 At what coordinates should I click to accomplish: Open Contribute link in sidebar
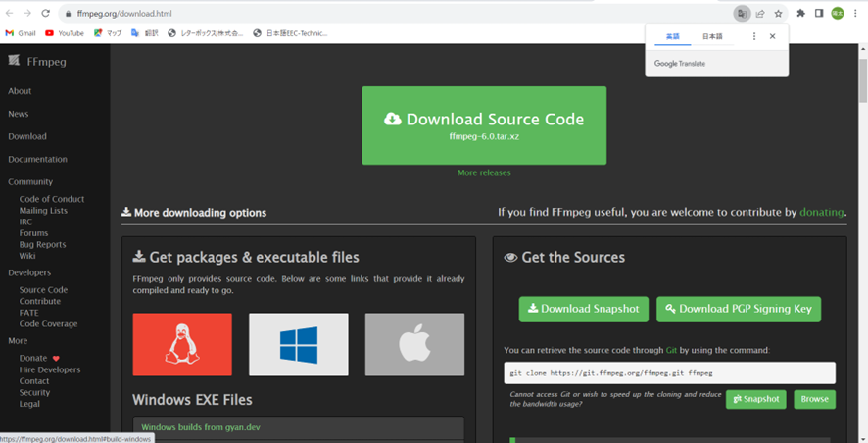(40, 301)
